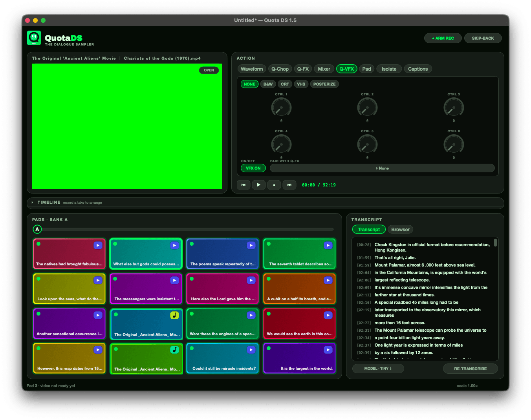Click the CTRL 3 knob

click(454, 107)
